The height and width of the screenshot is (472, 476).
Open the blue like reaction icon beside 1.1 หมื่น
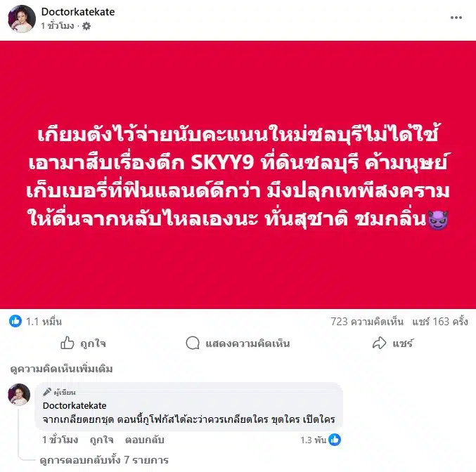(x=15, y=321)
